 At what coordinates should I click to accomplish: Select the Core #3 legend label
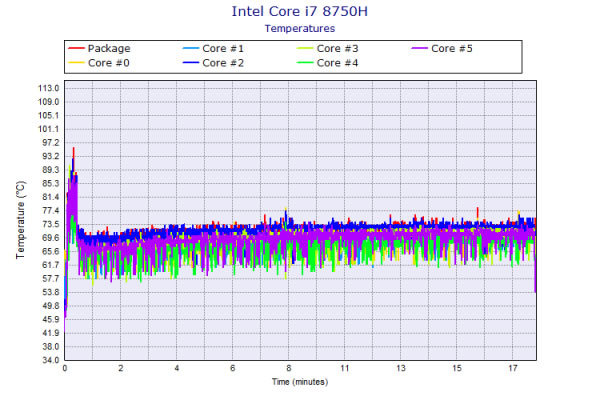338,49
